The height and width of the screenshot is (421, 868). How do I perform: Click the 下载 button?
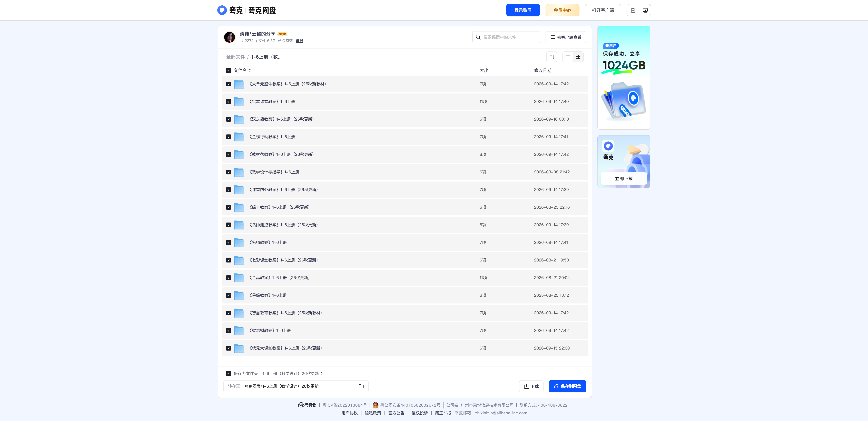point(531,386)
